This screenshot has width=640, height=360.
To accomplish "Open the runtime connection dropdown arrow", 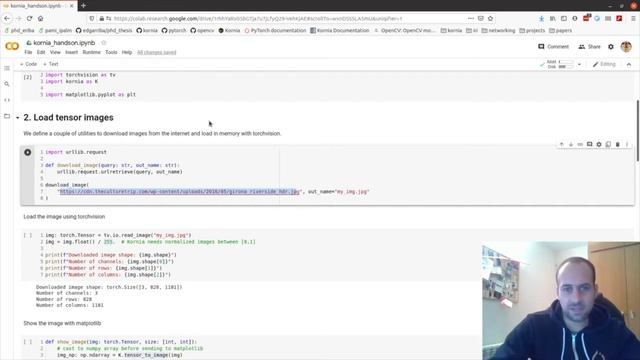I will (x=579, y=64).
